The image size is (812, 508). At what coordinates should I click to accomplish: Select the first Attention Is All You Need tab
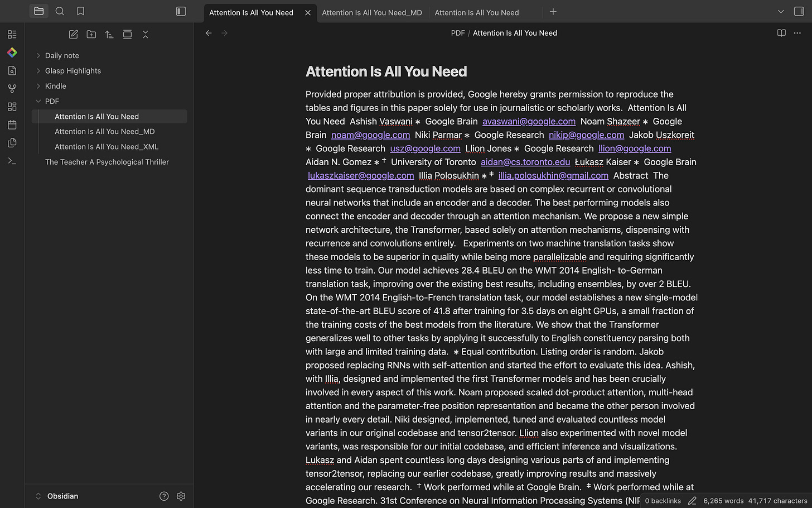pyautogui.click(x=251, y=13)
